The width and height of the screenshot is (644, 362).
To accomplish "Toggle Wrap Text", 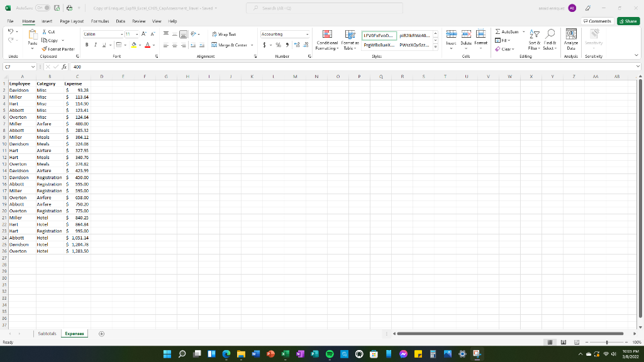I will 224,34.
